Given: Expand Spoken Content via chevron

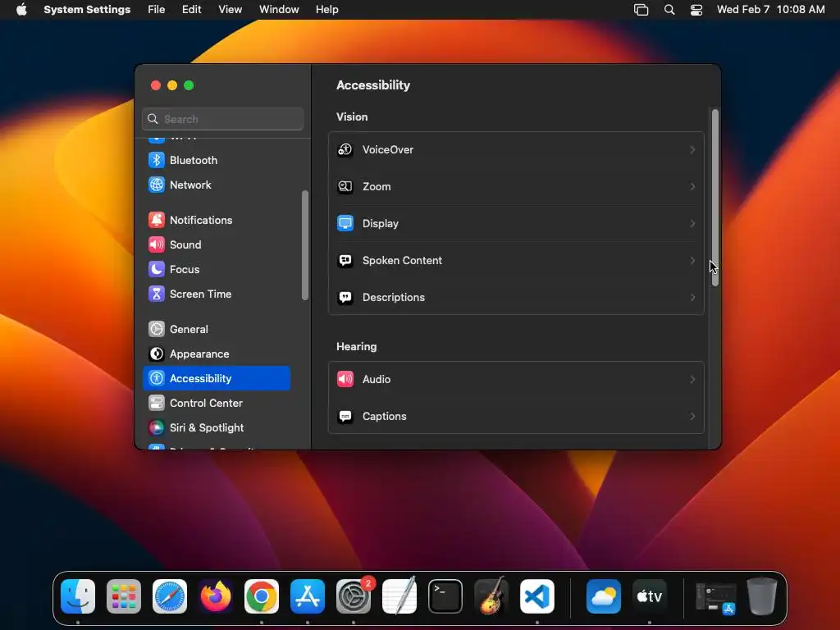Looking at the screenshot, I should (692, 260).
